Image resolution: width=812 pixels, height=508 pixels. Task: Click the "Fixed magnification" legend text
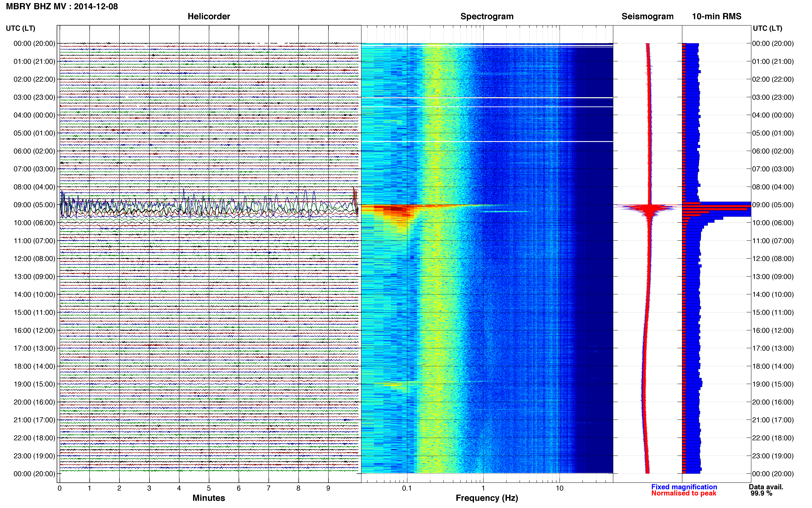(x=684, y=487)
